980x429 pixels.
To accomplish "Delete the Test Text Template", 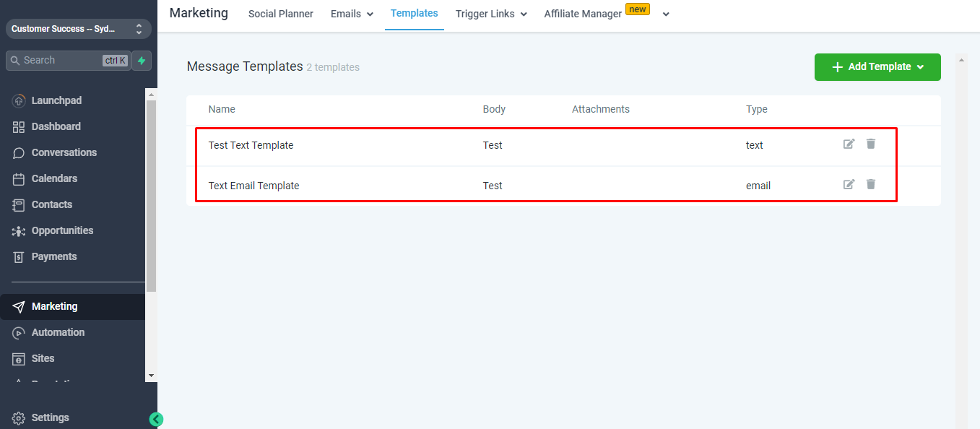I will point(871,144).
